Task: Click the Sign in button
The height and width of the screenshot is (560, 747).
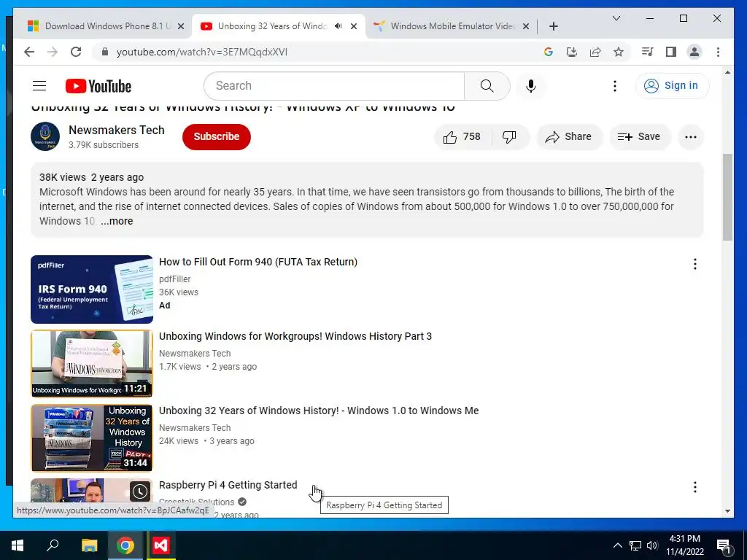Action: pos(672,86)
